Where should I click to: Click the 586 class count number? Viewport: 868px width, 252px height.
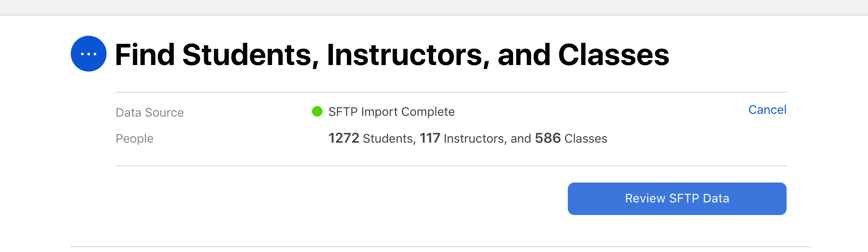tap(548, 138)
